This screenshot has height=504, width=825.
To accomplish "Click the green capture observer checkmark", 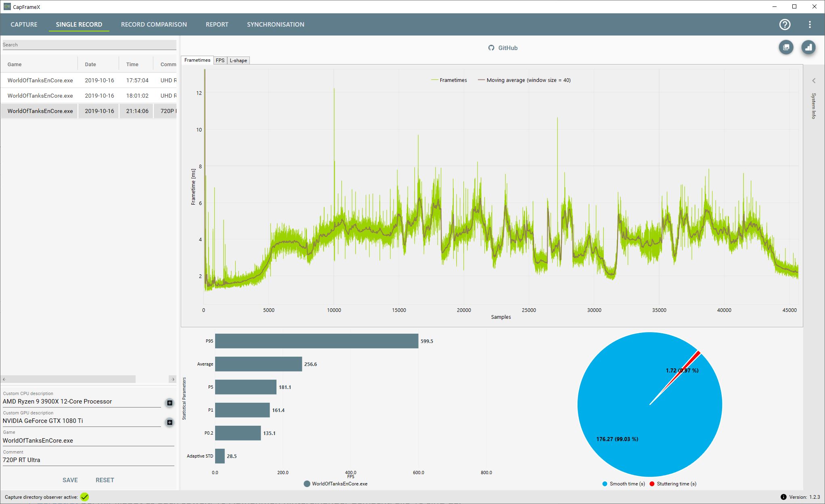I will (84, 497).
